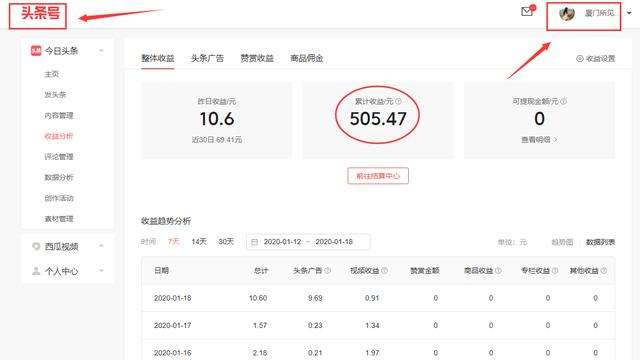This screenshot has height=360, width=640.
Task: Click the 总计 column header
Action: (x=261, y=270)
